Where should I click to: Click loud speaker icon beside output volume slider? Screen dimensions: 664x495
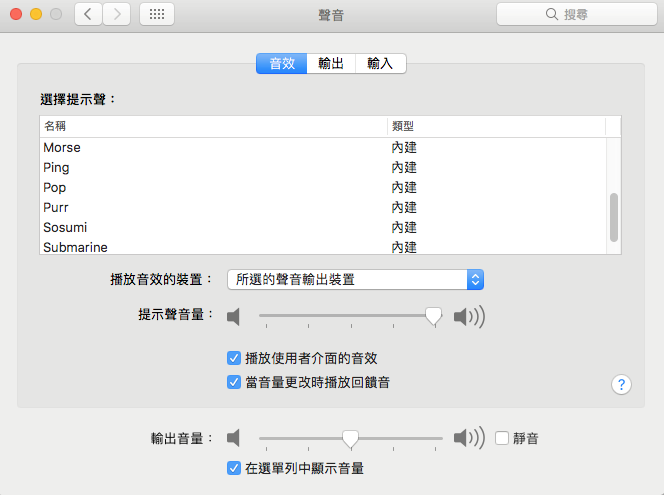click(x=469, y=437)
